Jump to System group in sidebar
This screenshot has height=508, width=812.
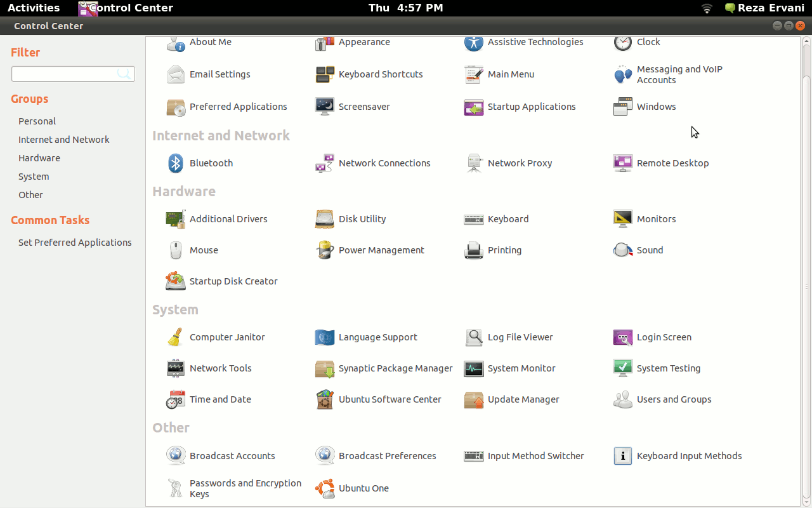[x=34, y=177]
